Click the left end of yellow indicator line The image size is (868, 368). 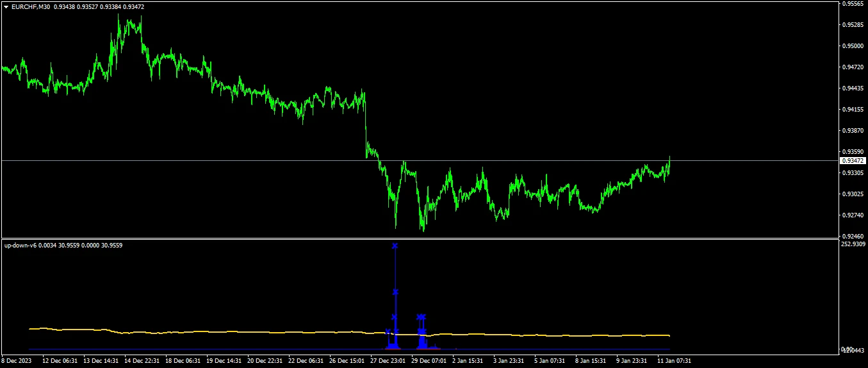(30, 329)
